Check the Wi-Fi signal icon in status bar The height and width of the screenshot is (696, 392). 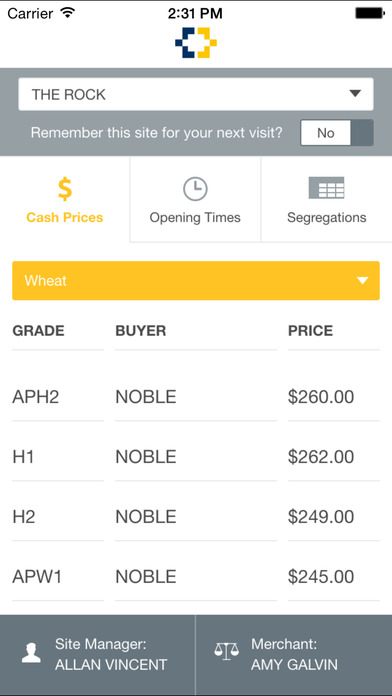tap(68, 13)
